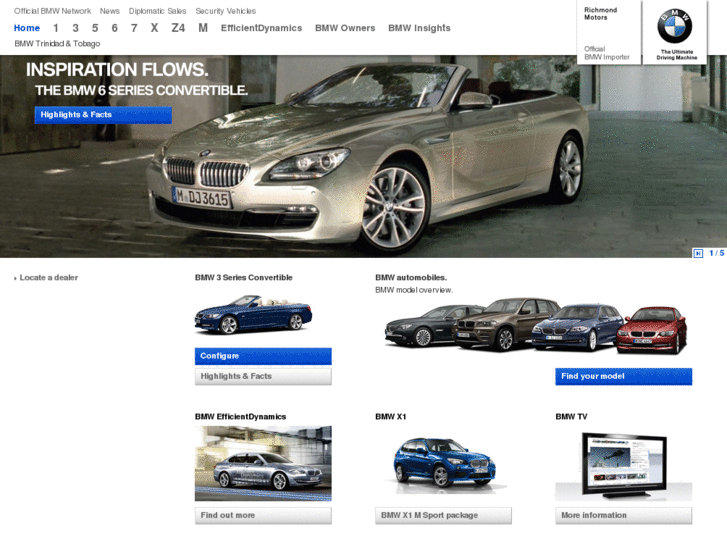The height and width of the screenshot is (545, 727).
Task: Click the BMW roundel logo
Action: 675,26
